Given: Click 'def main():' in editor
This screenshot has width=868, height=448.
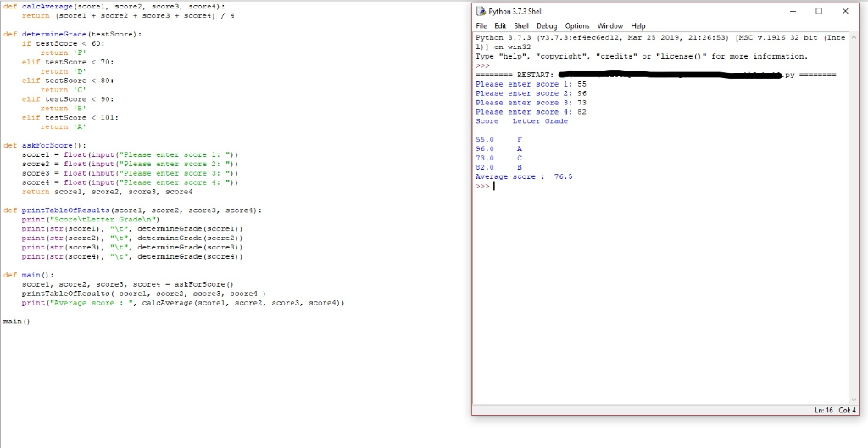Looking at the screenshot, I should 29,275.
